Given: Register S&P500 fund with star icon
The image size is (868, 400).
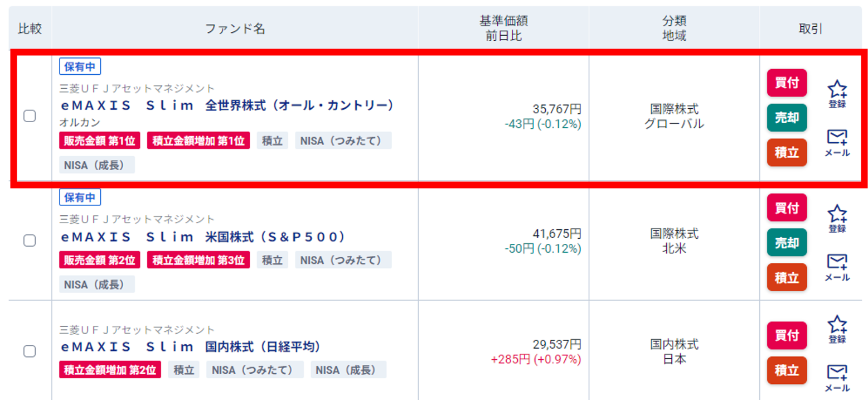Looking at the screenshot, I should click(x=837, y=218).
